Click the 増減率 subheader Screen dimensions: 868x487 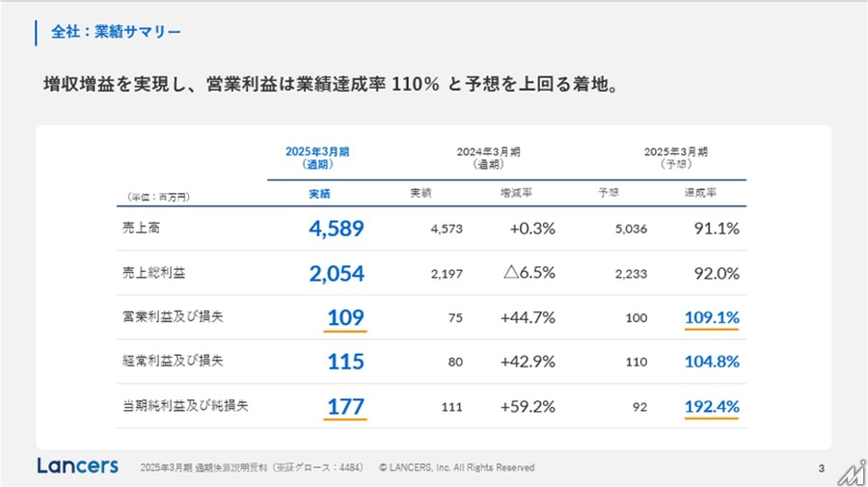pos(516,193)
